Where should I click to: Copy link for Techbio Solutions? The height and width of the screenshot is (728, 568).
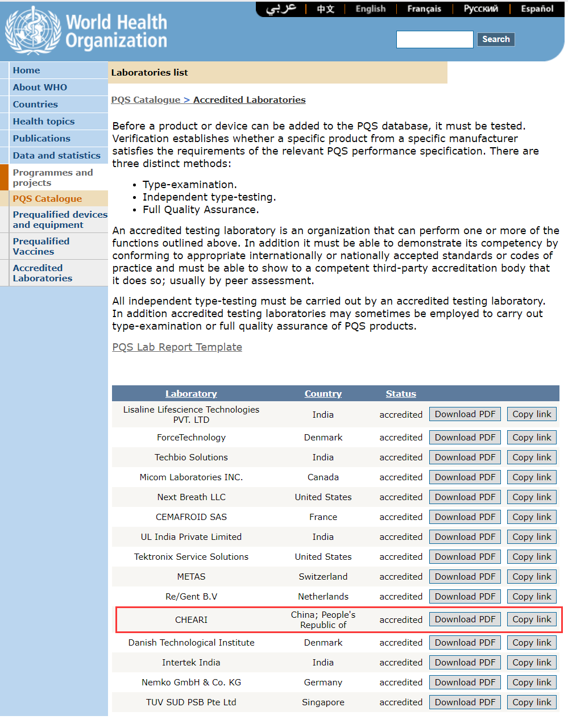pyautogui.click(x=532, y=457)
